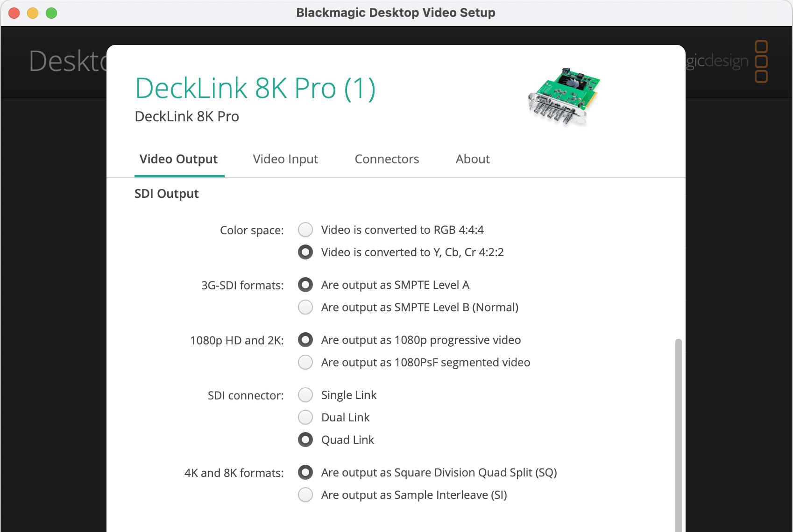Select Y, Cb, Cr 4:2:2 color space
Screen dimensions: 793x532
pyautogui.click(x=305, y=252)
